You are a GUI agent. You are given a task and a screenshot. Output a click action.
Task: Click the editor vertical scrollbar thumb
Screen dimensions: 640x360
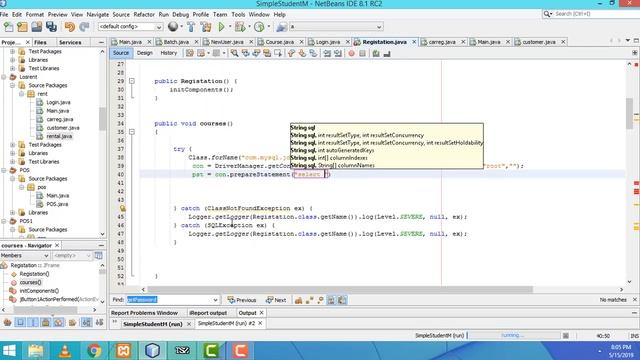tap(629, 113)
